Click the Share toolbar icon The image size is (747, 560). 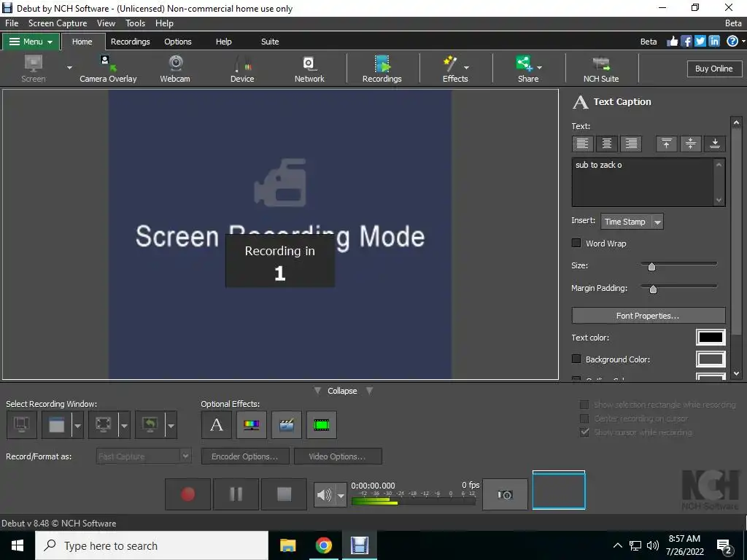(525, 69)
